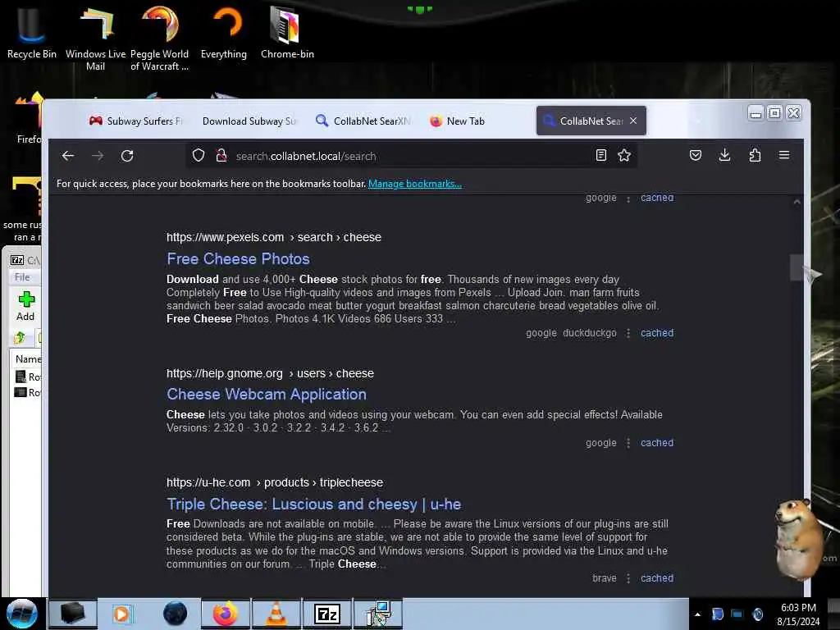The width and height of the screenshot is (840, 630).
Task: Open Windows Media Player taskbar icon
Action: coord(121,614)
